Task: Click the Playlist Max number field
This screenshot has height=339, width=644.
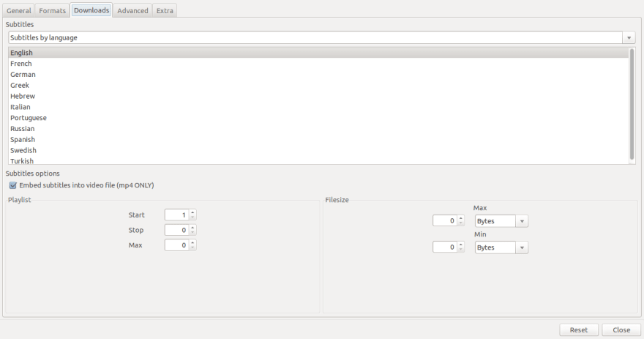Action: click(x=176, y=245)
